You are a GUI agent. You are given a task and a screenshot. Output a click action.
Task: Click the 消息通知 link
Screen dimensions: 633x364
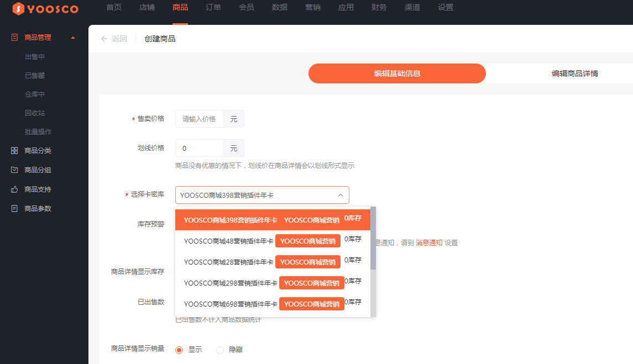tap(429, 243)
